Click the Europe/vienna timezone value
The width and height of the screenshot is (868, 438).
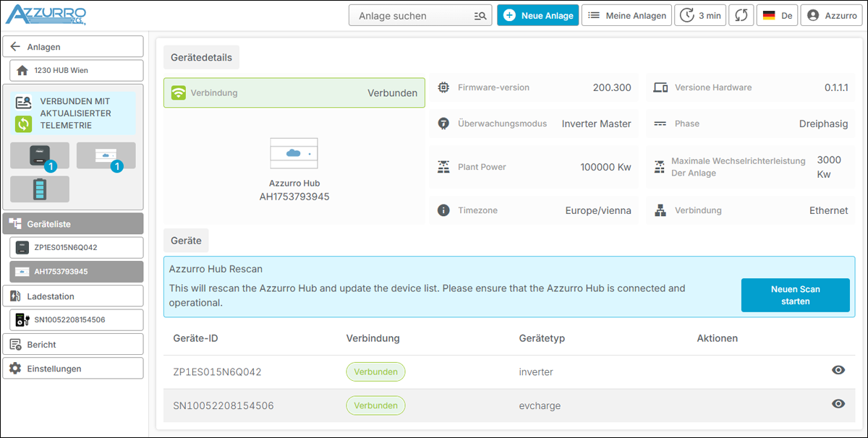[x=598, y=210]
